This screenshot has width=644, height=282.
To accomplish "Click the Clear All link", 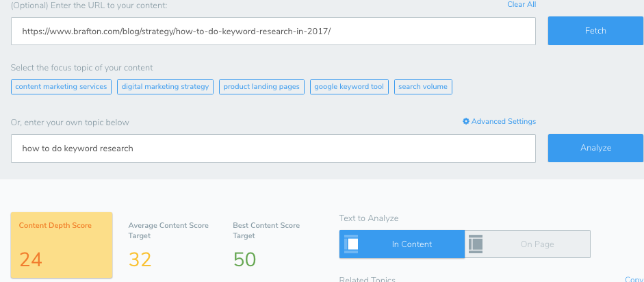I will (521, 5).
